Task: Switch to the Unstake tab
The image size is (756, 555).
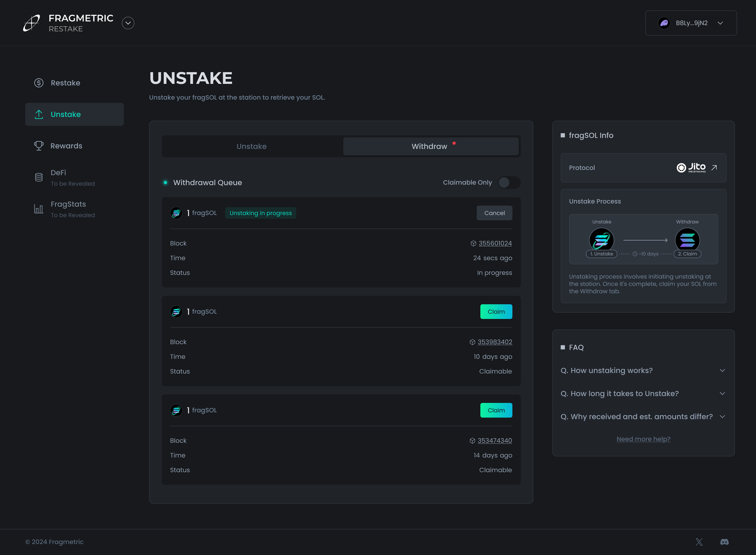Action: coord(252,146)
